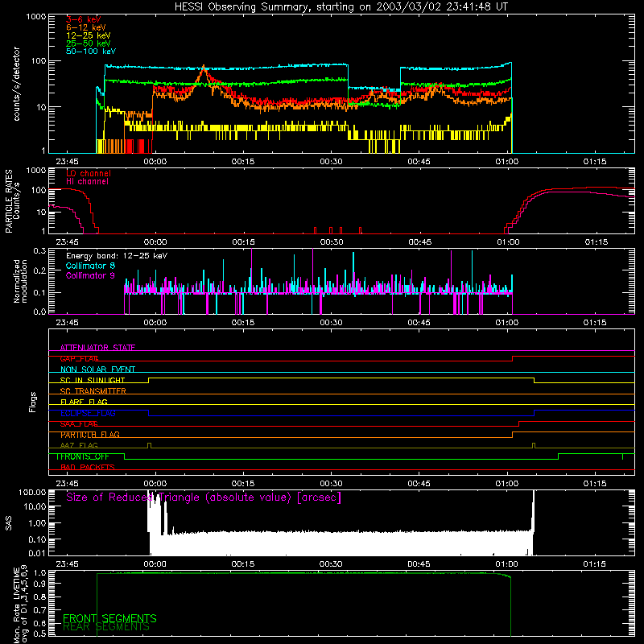Click the PARTICLE_FLAG label

coord(90,435)
